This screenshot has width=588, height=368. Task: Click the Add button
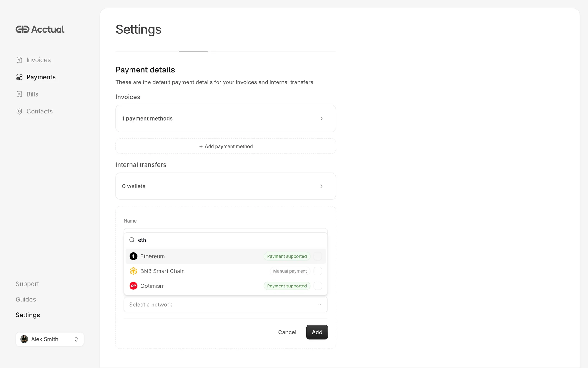pyautogui.click(x=317, y=332)
